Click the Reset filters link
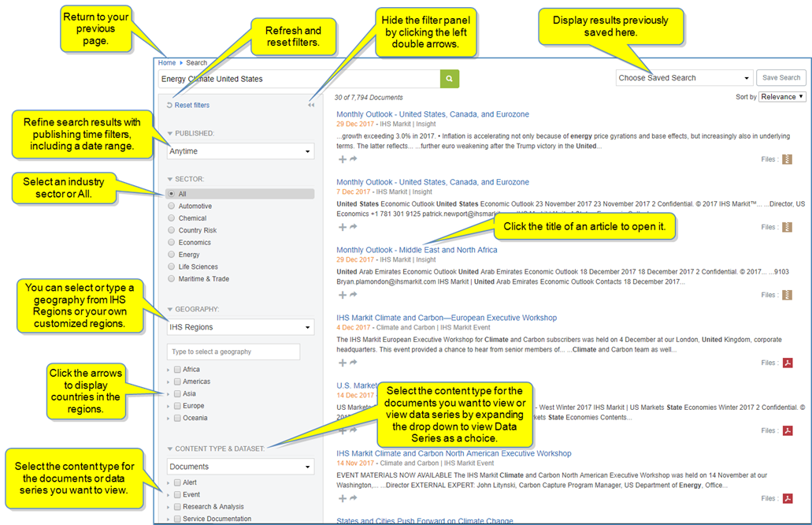Screen dimensions: 812x525 pos(192,105)
